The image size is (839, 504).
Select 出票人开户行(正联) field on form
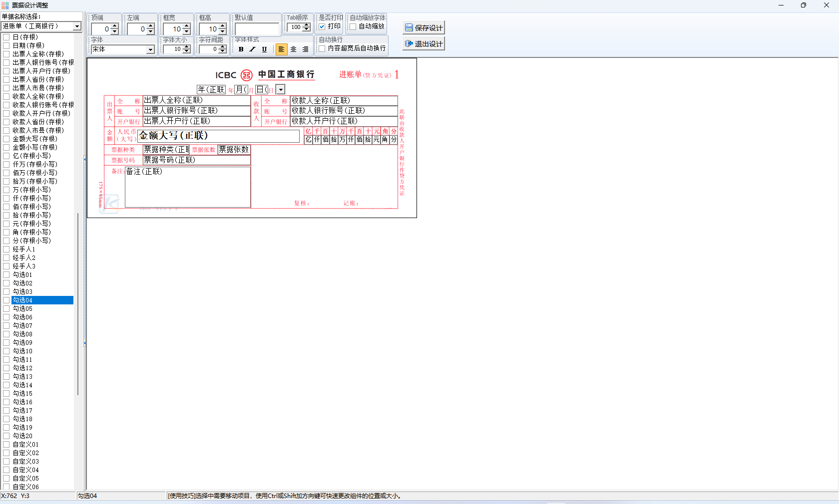(x=197, y=121)
